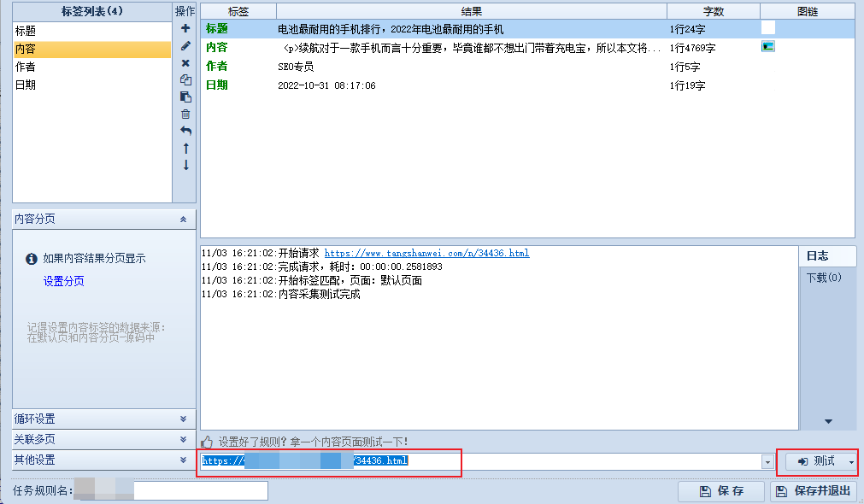
Task: Click the 设置分页 link
Action: (x=64, y=281)
